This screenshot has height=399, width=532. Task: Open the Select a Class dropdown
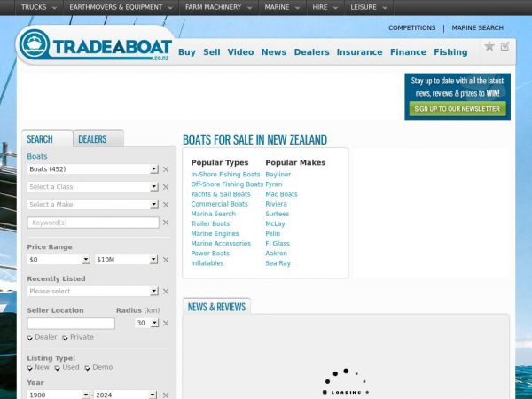click(92, 186)
